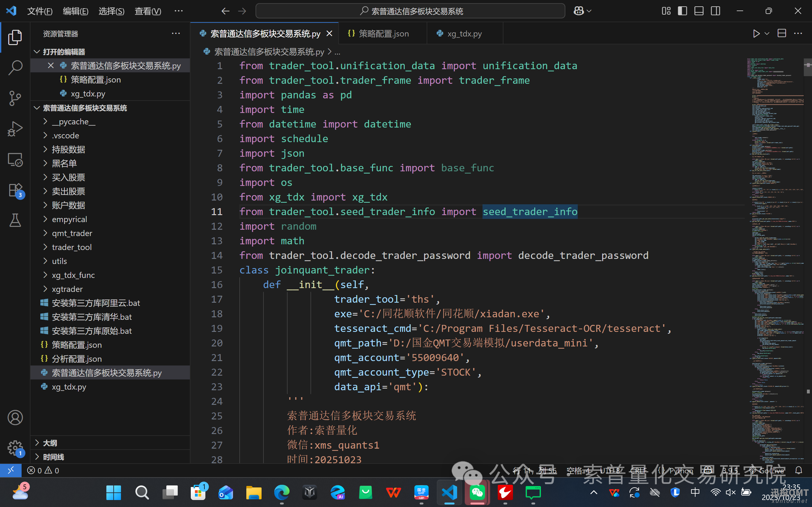Open the Extensions view

(x=15, y=190)
